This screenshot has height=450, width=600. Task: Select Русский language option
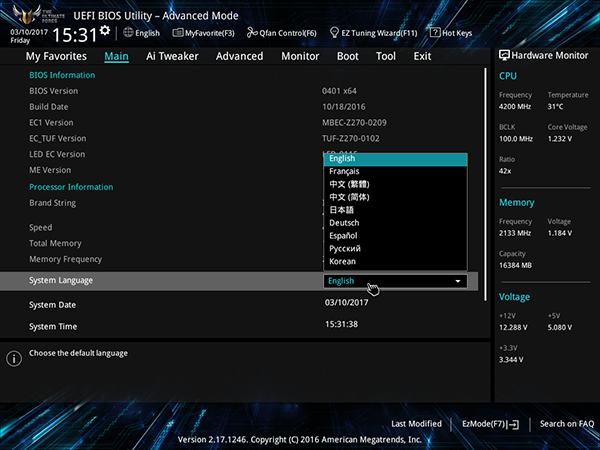(x=395, y=249)
